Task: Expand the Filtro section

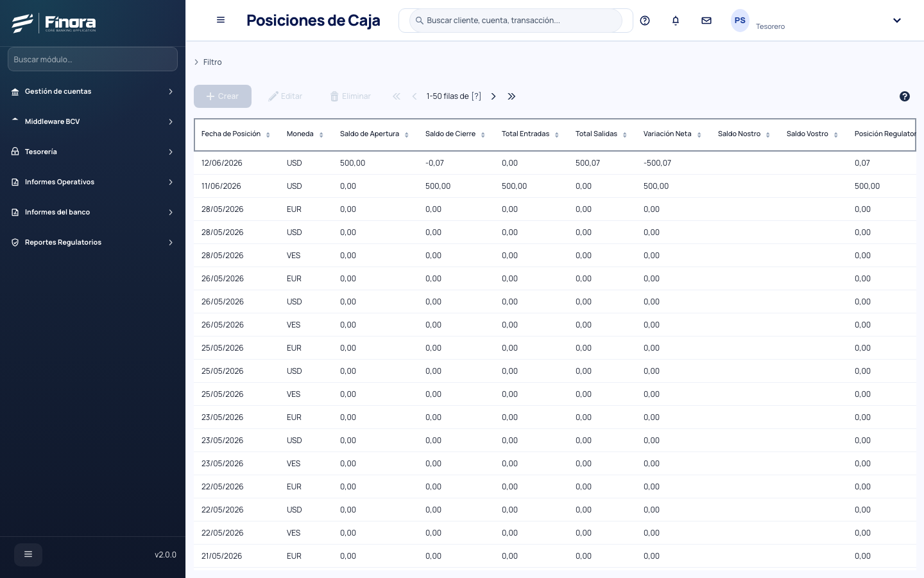Action: [x=208, y=62]
